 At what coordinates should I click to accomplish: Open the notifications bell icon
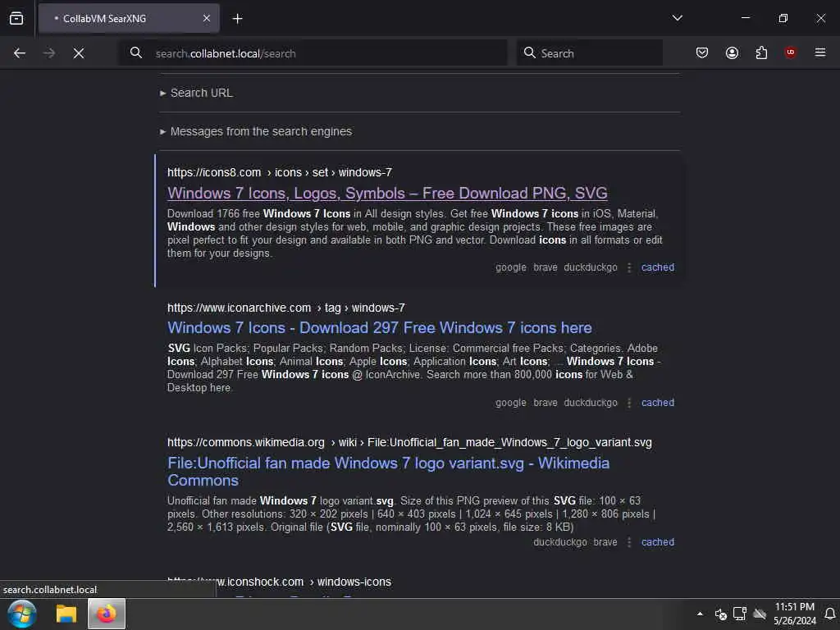coord(830,614)
